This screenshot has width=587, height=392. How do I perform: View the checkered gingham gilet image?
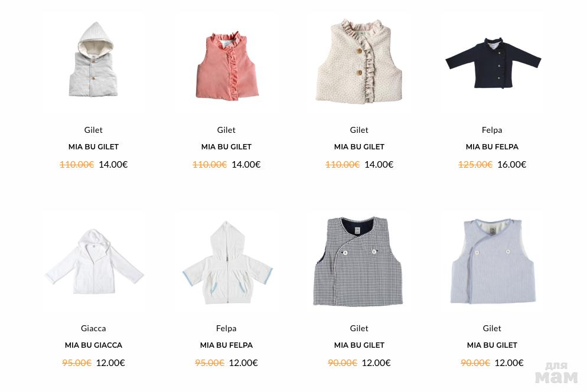(x=358, y=262)
